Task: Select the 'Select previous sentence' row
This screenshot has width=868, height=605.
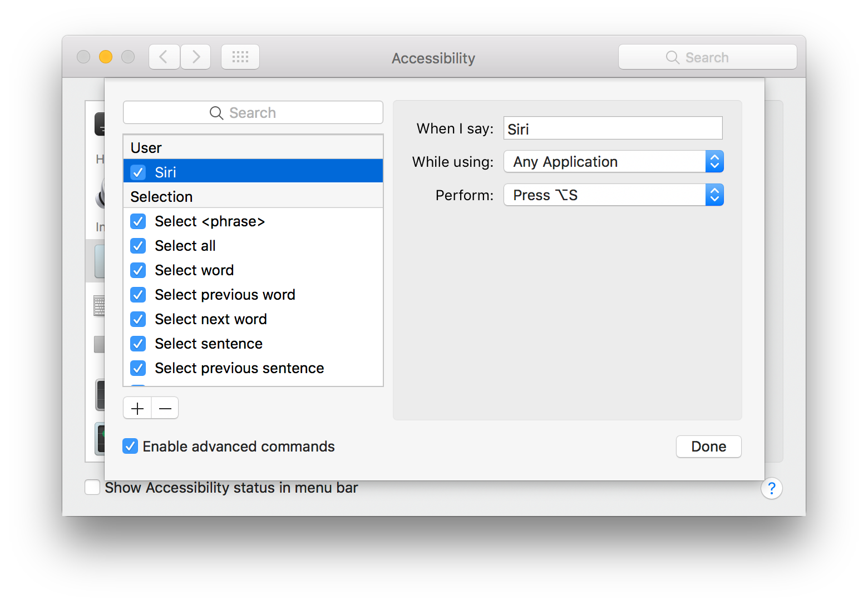Action: [253, 368]
